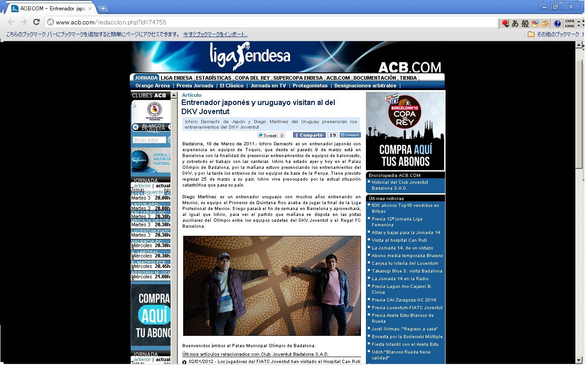The height and width of the screenshot is (382, 588).
Task: Open the TIENDA menu tab
Action: 408,78
